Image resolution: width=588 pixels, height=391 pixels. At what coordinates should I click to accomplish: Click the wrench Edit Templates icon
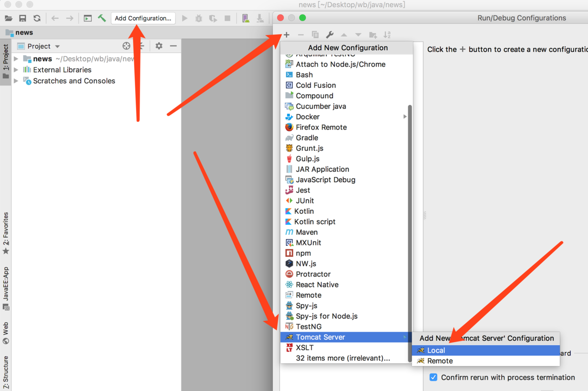330,35
